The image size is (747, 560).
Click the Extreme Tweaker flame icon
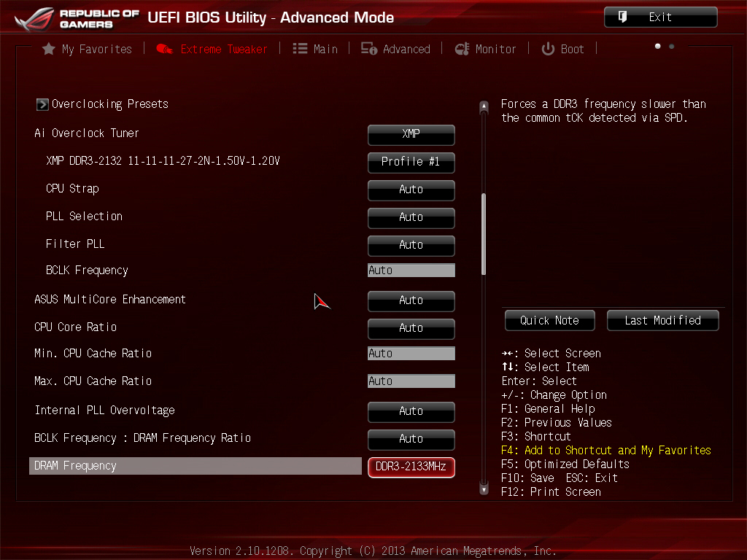pyautogui.click(x=165, y=49)
